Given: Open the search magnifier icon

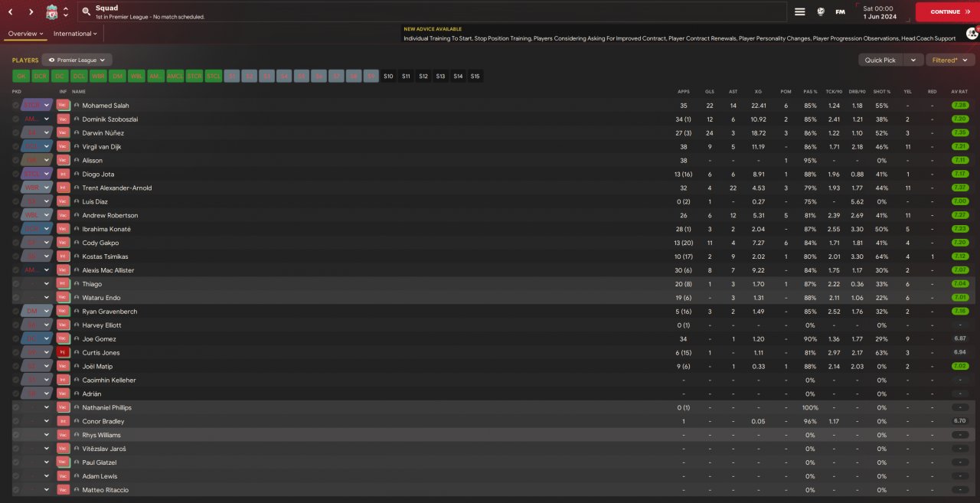Looking at the screenshot, I should (87, 12).
